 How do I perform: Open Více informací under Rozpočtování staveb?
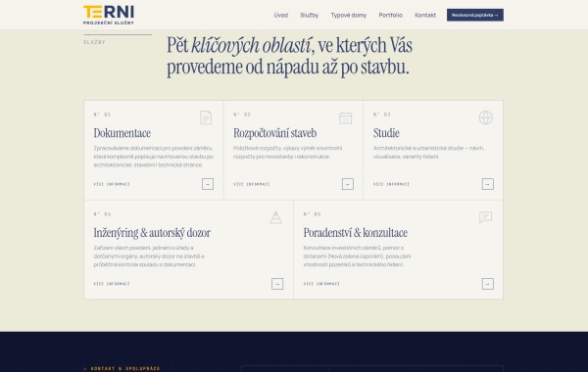(251, 184)
